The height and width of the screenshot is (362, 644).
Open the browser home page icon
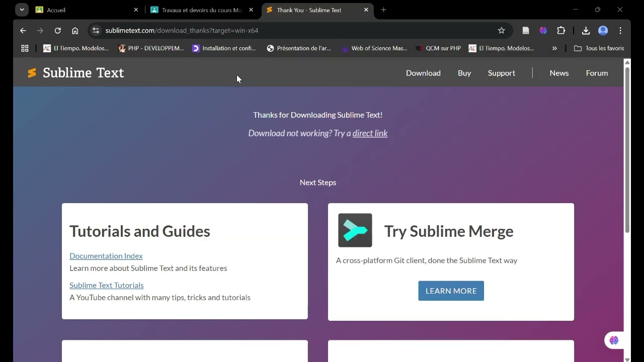point(75,31)
